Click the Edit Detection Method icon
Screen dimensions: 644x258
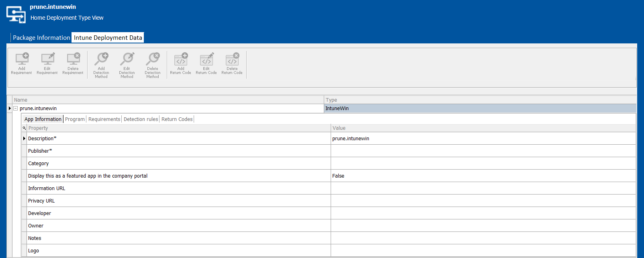[x=127, y=59]
